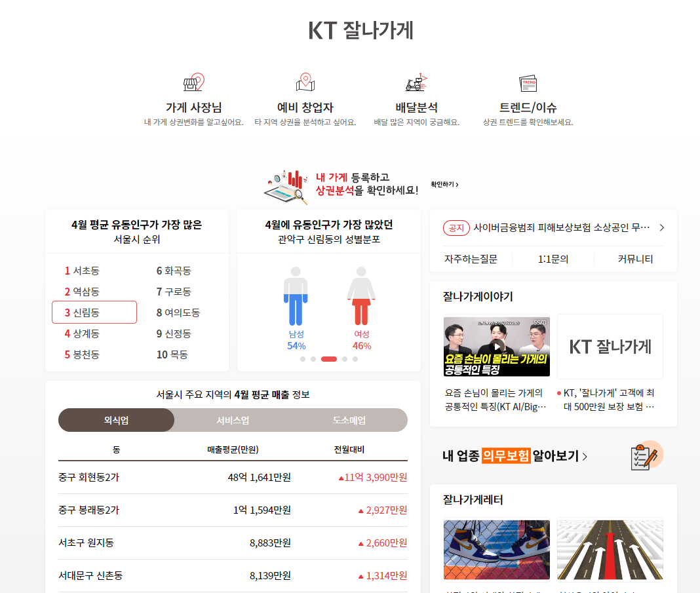Click the 의무보험 checklist pencil icon

pos(646,455)
